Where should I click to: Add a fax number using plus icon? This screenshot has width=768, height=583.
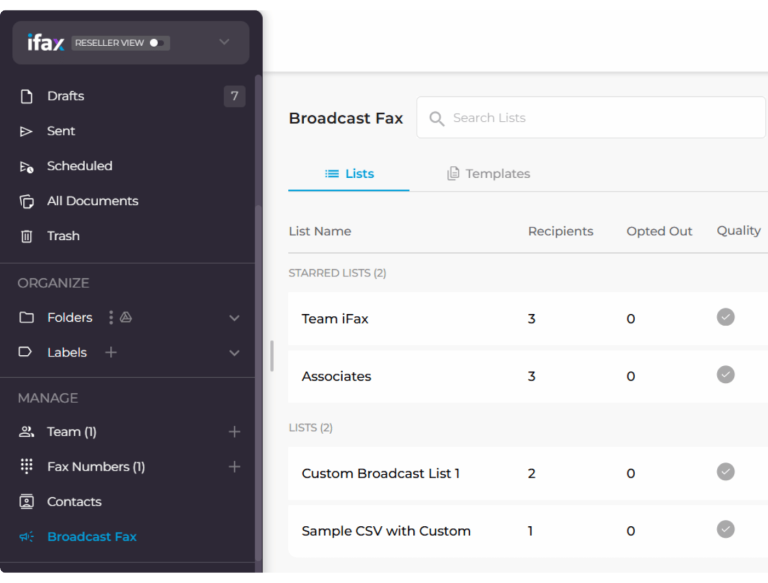pos(234,467)
